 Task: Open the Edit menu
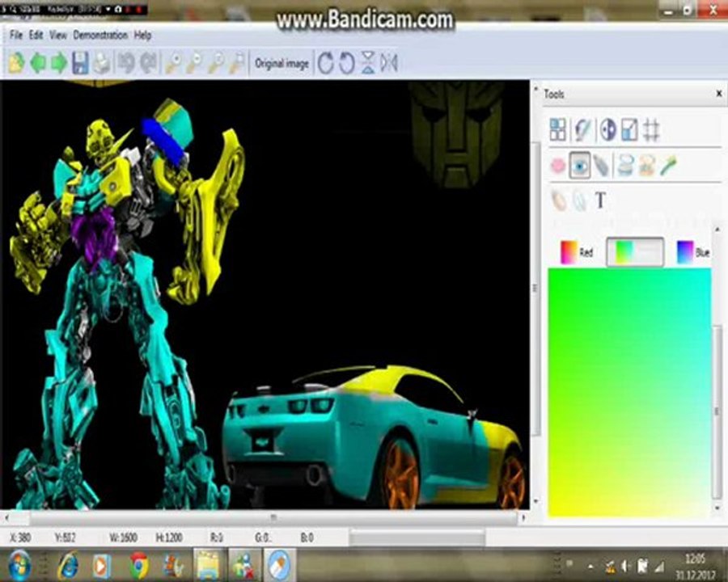tap(36, 35)
